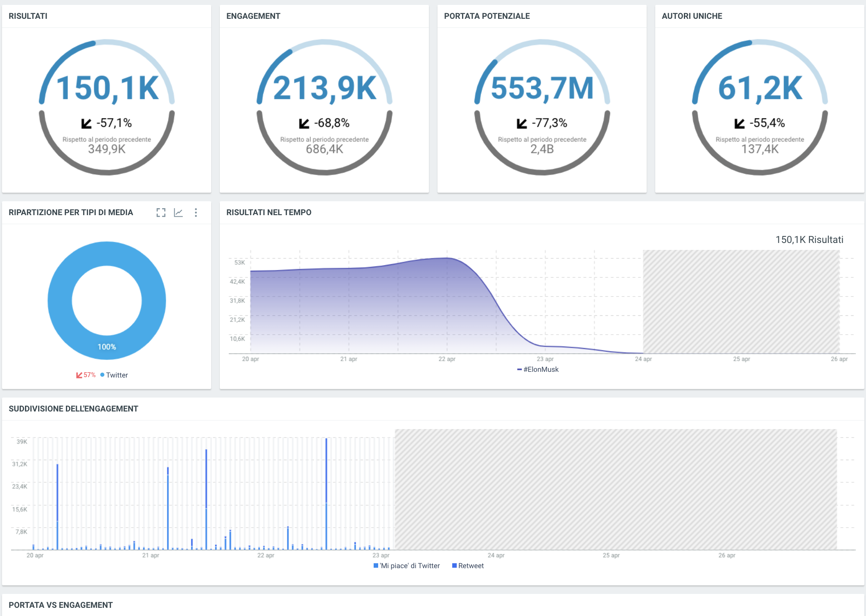Image resolution: width=866 pixels, height=616 pixels.
Task: Click the fullscreen expand icon in media breakdown panel
Action: 161,212
